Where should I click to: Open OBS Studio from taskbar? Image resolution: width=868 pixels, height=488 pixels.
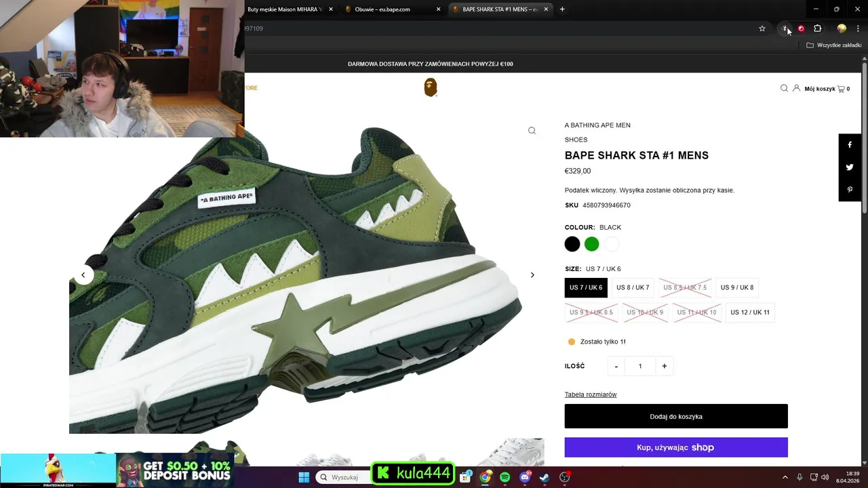click(x=565, y=477)
